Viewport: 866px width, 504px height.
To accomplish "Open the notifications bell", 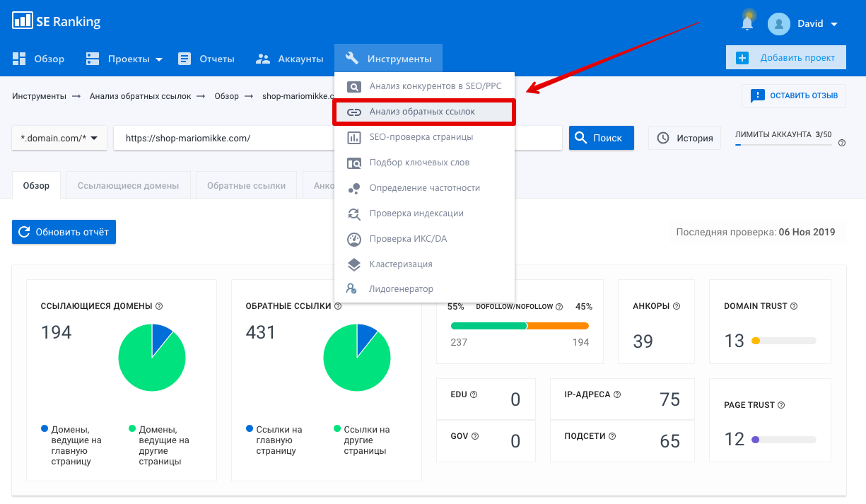I will tap(747, 23).
